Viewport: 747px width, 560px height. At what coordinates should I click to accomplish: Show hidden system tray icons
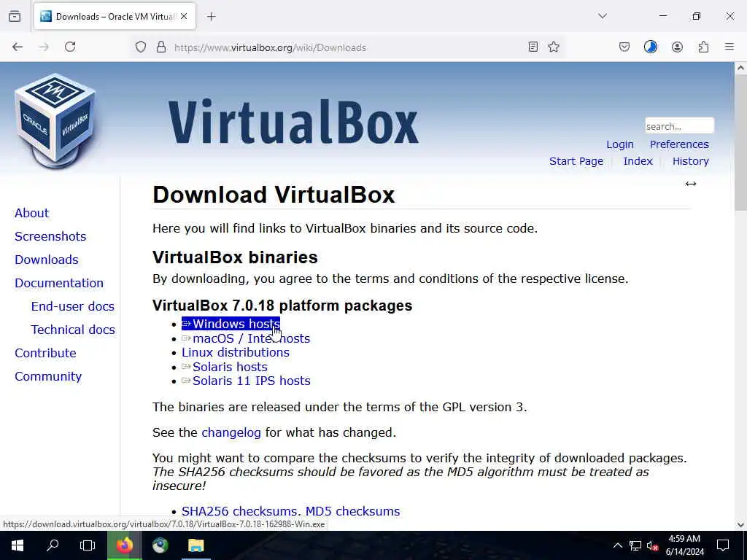tap(617, 545)
